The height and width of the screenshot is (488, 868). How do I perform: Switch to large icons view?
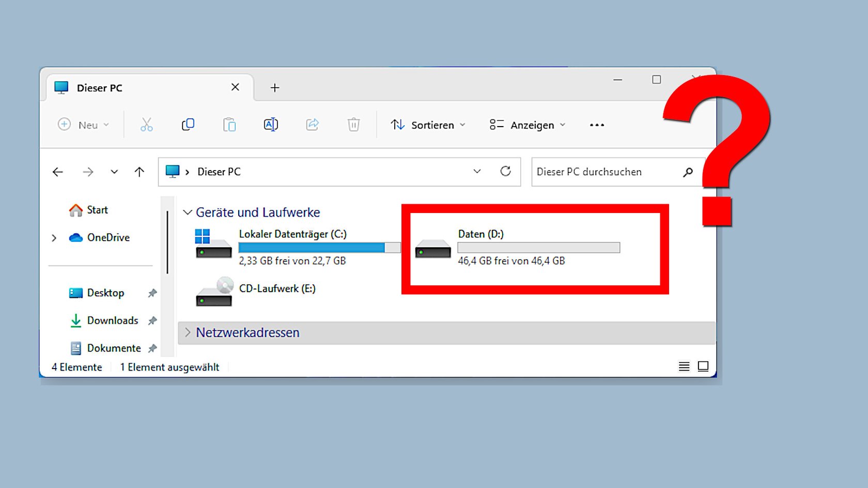[703, 367]
